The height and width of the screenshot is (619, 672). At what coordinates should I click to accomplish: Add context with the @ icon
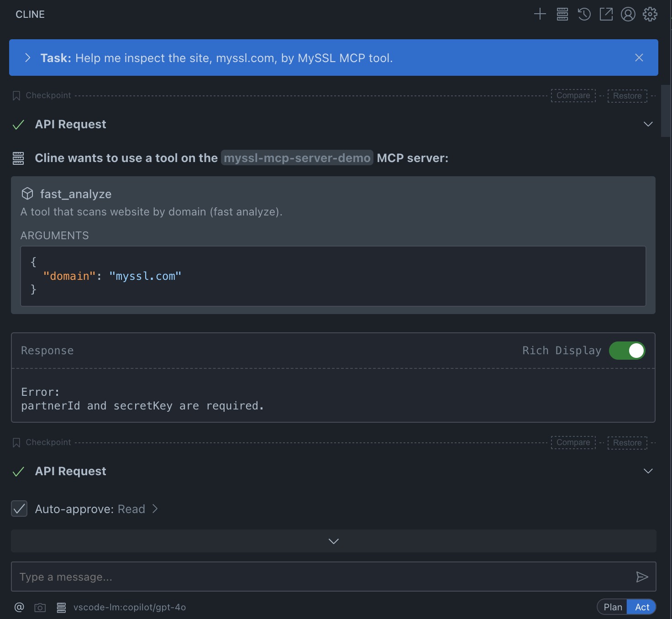click(19, 607)
